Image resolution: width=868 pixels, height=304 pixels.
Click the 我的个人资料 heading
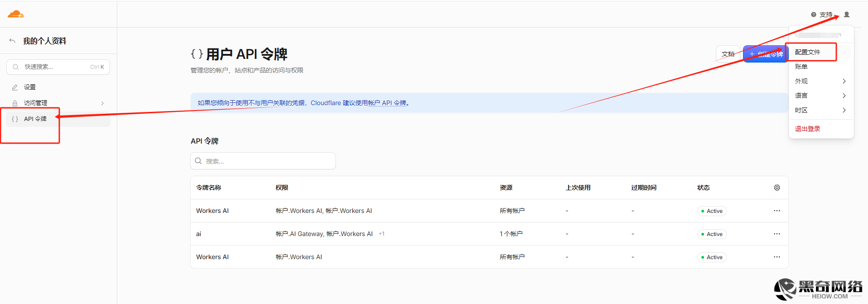45,41
